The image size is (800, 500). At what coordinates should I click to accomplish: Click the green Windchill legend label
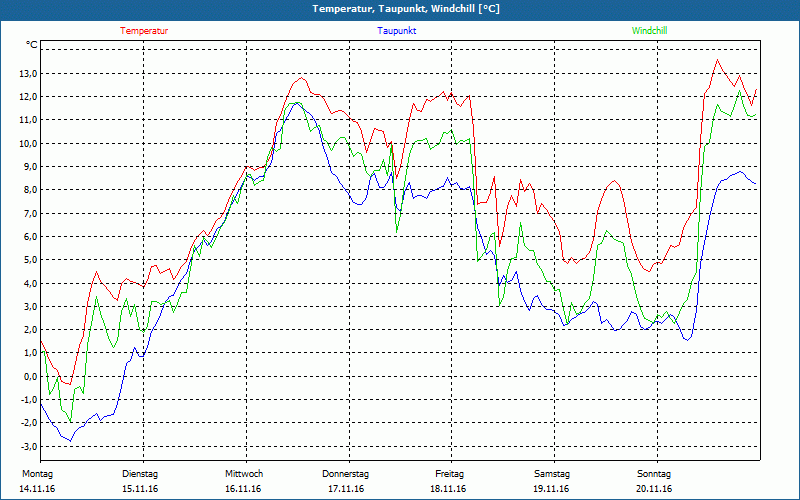(x=649, y=31)
